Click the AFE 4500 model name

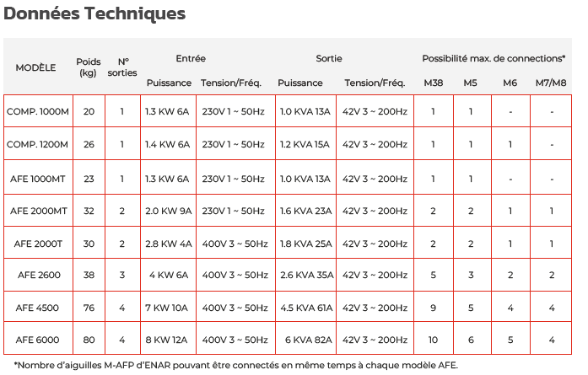coord(37,309)
